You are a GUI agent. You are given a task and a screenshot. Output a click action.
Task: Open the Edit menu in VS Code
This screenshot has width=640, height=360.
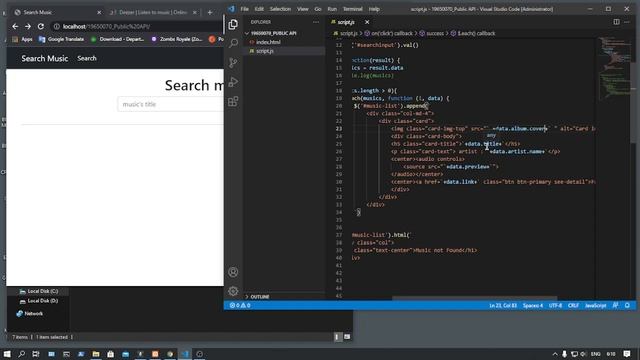point(259,9)
